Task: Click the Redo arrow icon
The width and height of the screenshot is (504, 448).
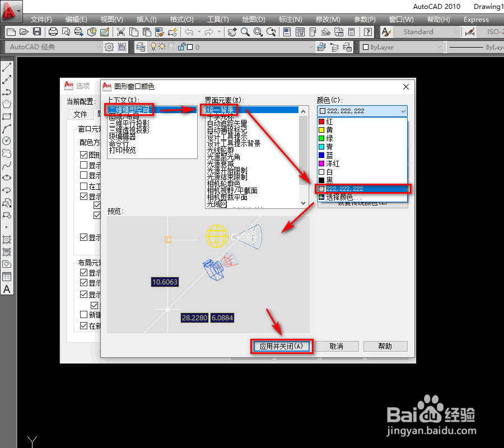Action: click(209, 32)
